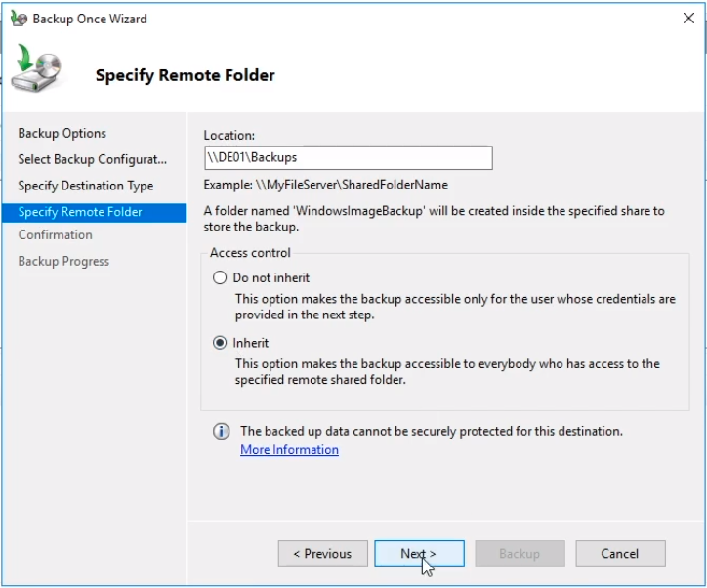Close the Backup Once Wizard window

[x=688, y=19]
